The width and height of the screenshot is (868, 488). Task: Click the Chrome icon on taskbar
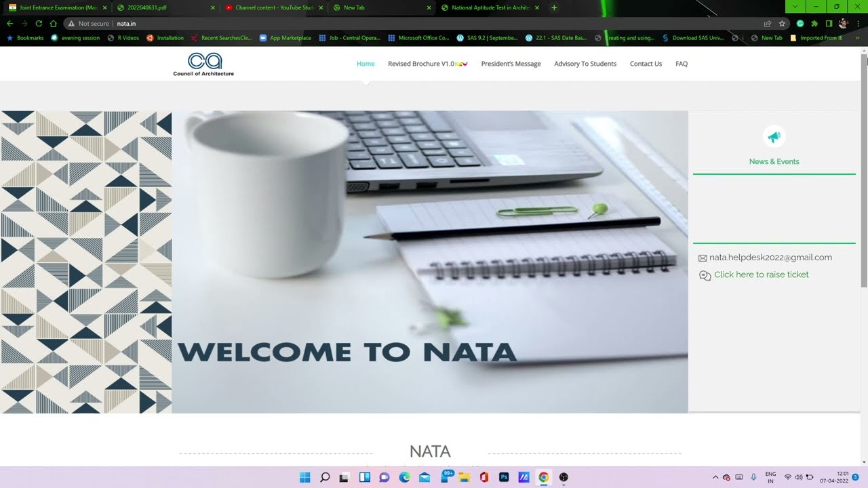pos(543,477)
